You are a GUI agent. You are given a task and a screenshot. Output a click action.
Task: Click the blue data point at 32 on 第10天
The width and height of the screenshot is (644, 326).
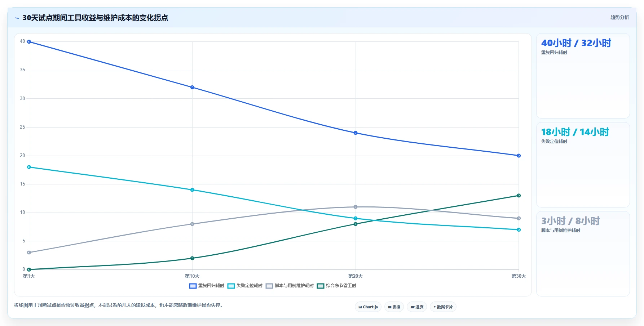tap(192, 87)
